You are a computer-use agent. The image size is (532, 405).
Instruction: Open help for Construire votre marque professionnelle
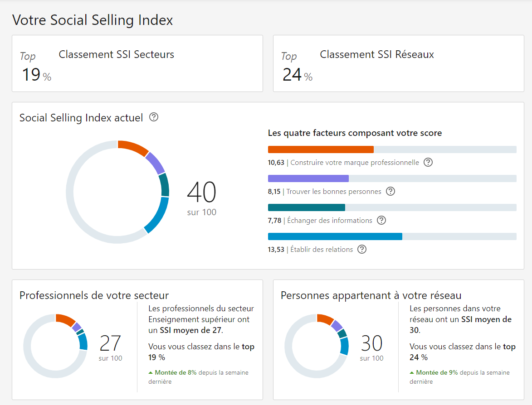pos(428,162)
